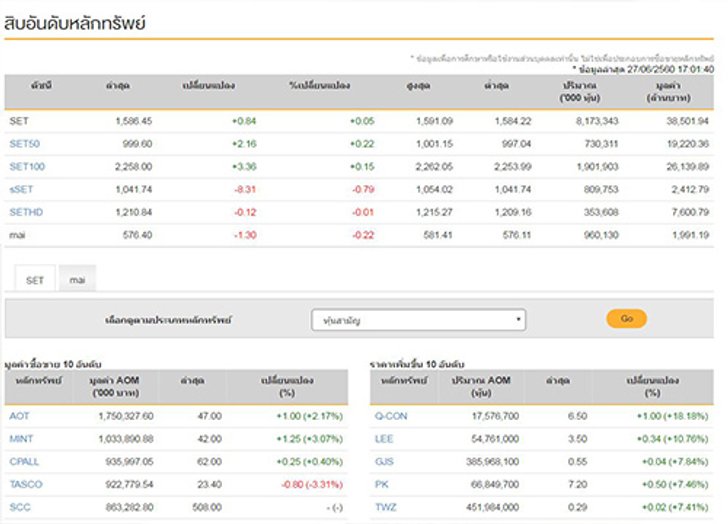Click the ปริมาณ AOM column header

pos(481,386)
